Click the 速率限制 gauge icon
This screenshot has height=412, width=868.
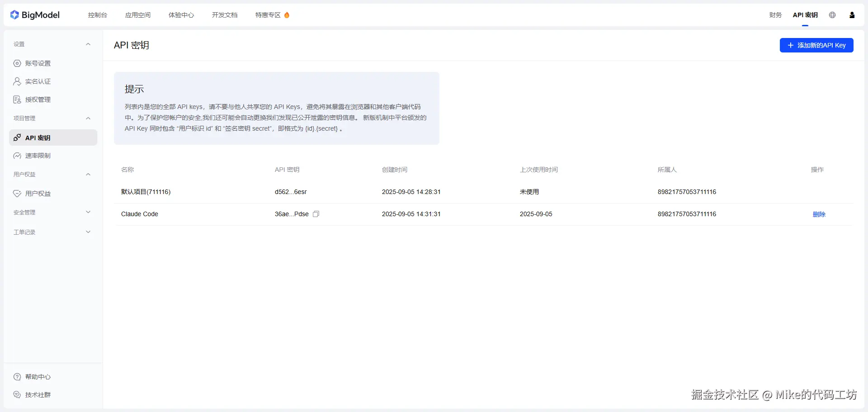pyautogui.click(x=17, y=156)
